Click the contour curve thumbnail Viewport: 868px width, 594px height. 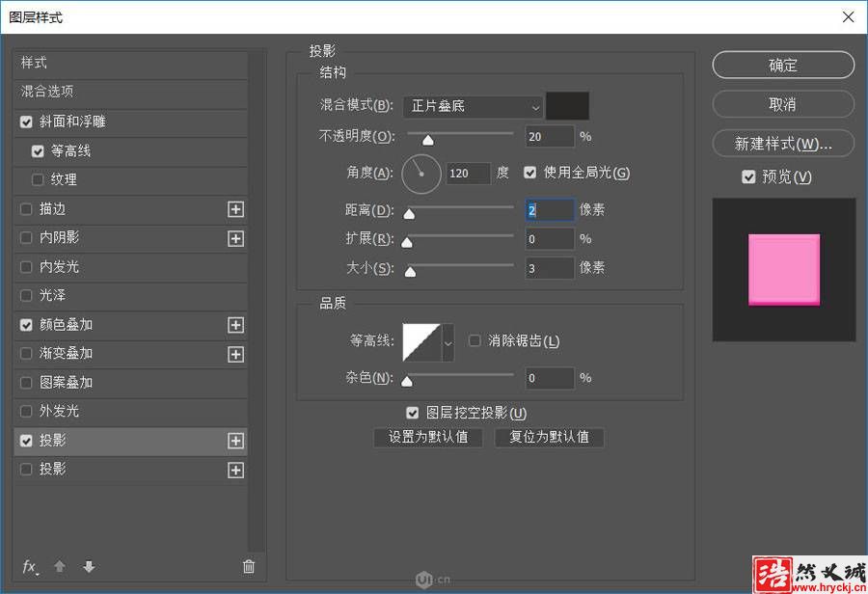[421, 342]
